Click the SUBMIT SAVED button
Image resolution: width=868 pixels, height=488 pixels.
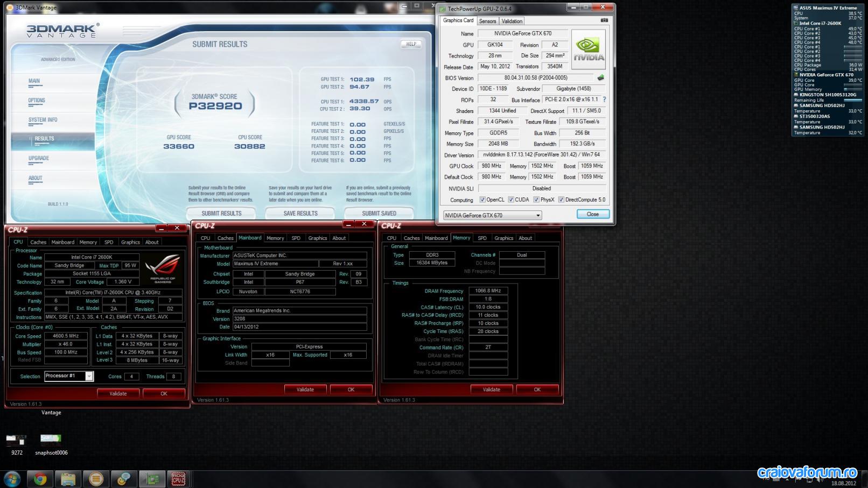point(379,213)
